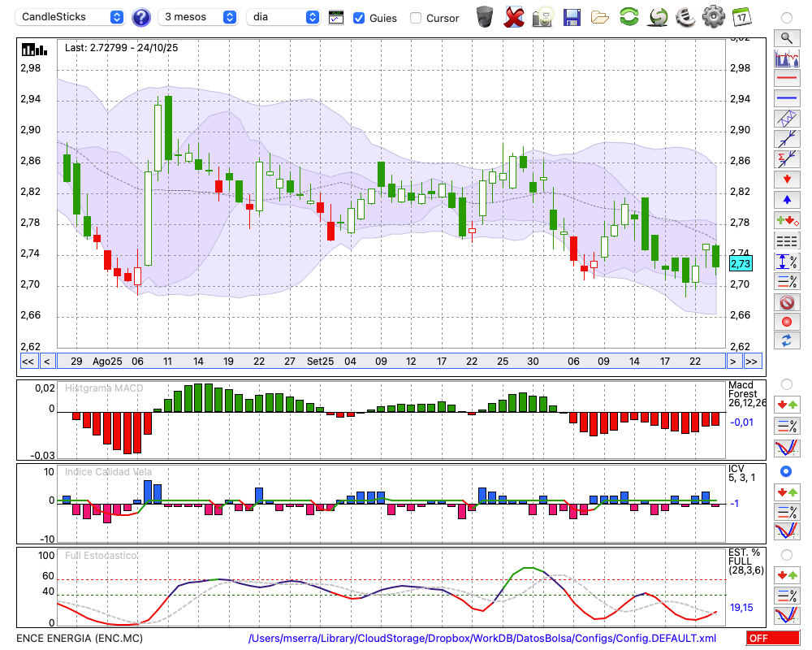Expand the dia interval dropdown
Viewport: 812px width, 650px height.
click(283, 17)
